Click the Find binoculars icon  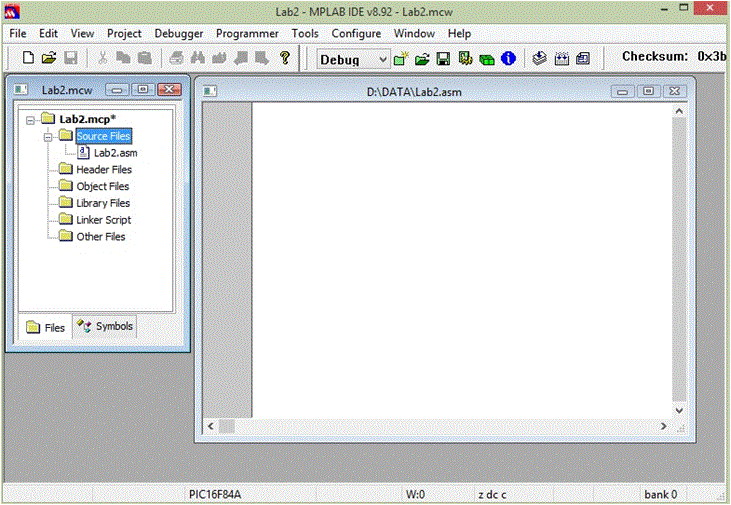(x=198, y=58)
